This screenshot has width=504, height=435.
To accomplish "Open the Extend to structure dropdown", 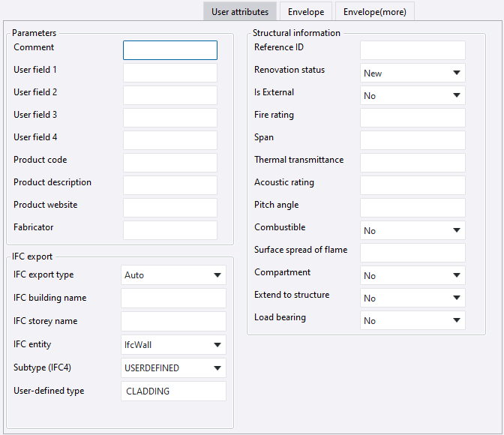I will coord(412,298).
